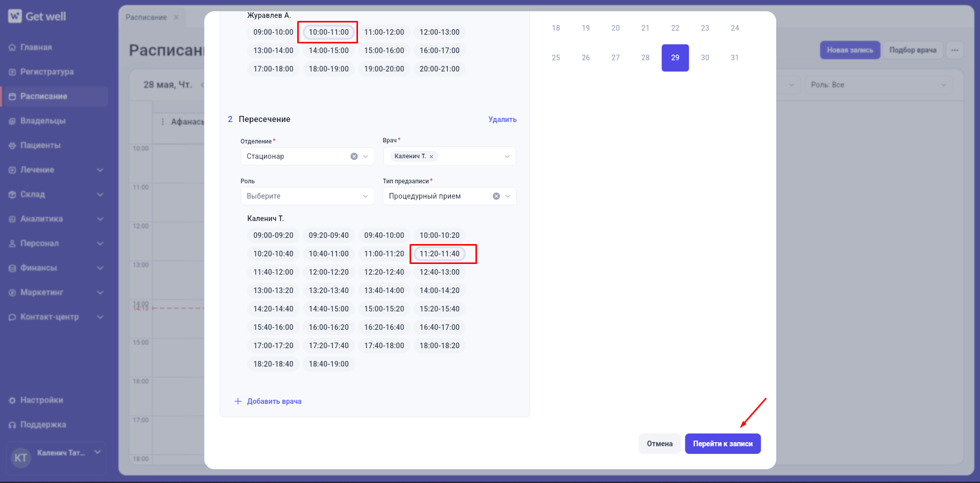Expand the Врач dropdown arrow
Image resolution: width=980 pixels, height=483 pixels.
[507, 156]
